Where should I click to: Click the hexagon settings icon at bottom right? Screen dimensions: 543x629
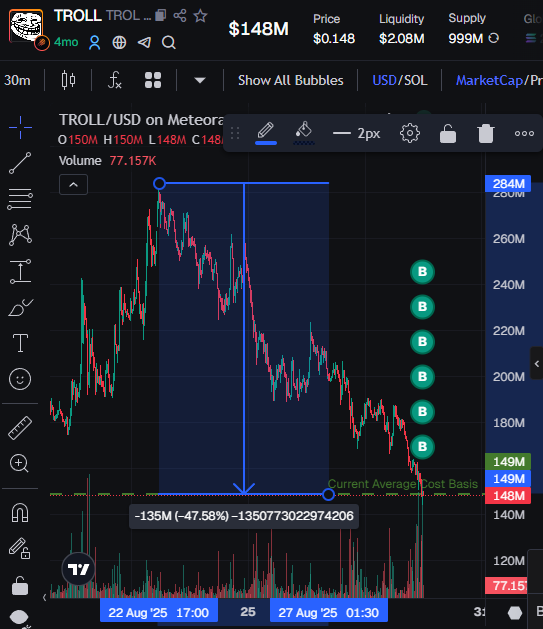coord(515,613)
